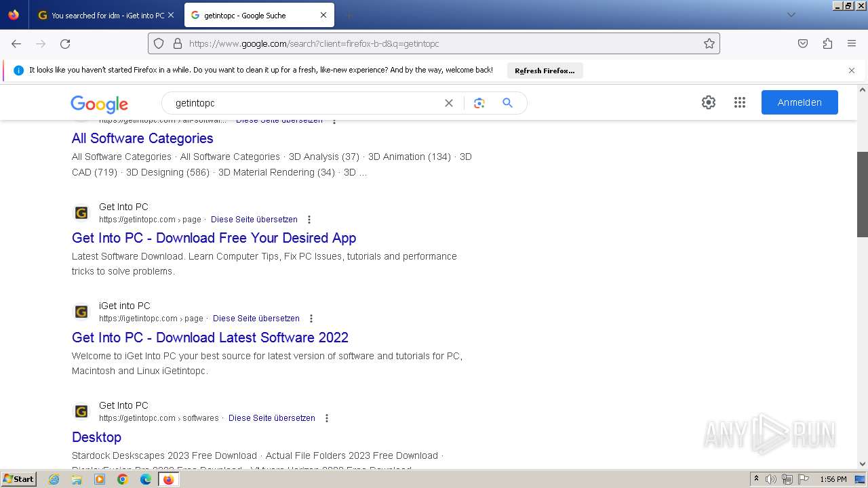Go back to the previous page
The image size is (868, 488).
coord(16,43)
